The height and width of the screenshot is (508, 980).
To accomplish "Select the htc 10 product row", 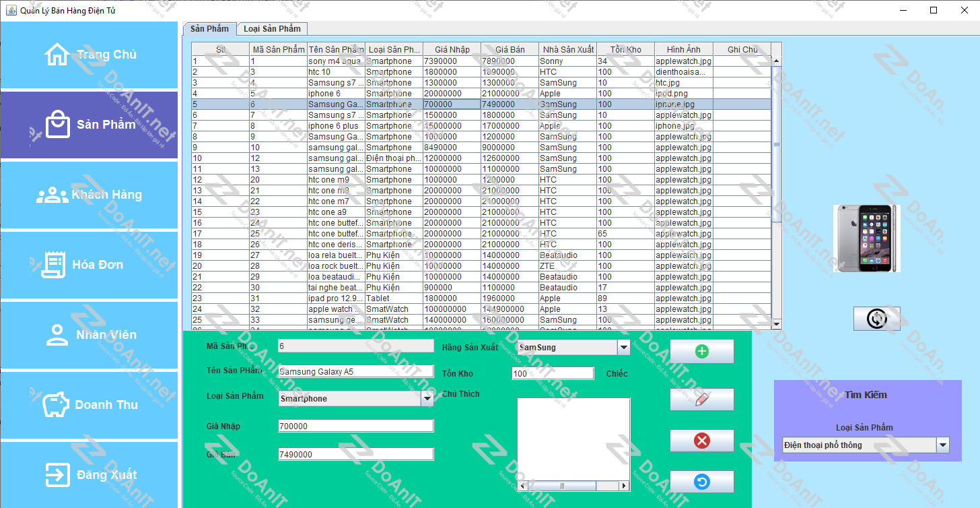I will coord(481,72).
